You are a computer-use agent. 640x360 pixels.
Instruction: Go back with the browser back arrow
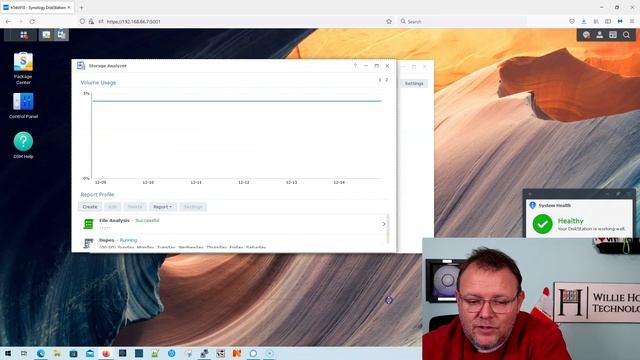[8, 21]
